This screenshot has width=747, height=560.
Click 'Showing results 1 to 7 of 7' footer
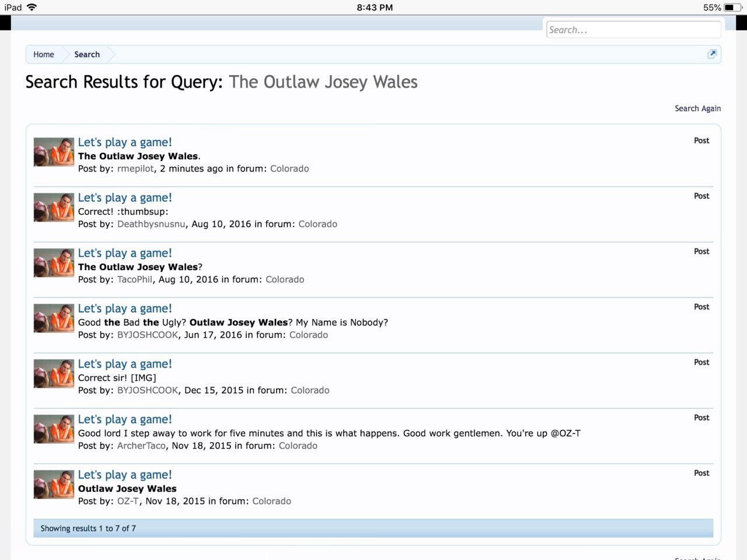tap(88, 528)
